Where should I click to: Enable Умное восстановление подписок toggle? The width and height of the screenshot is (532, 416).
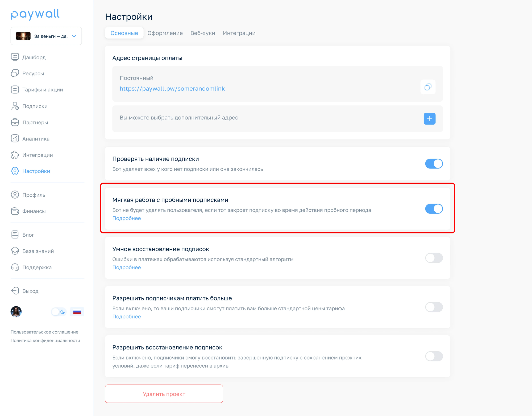434,258
